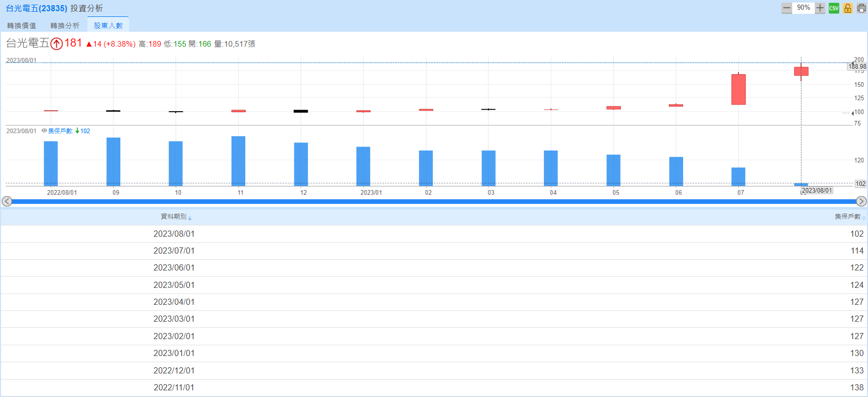
Task: Click the blue chart range slider bar
Action: pos(434,201)
